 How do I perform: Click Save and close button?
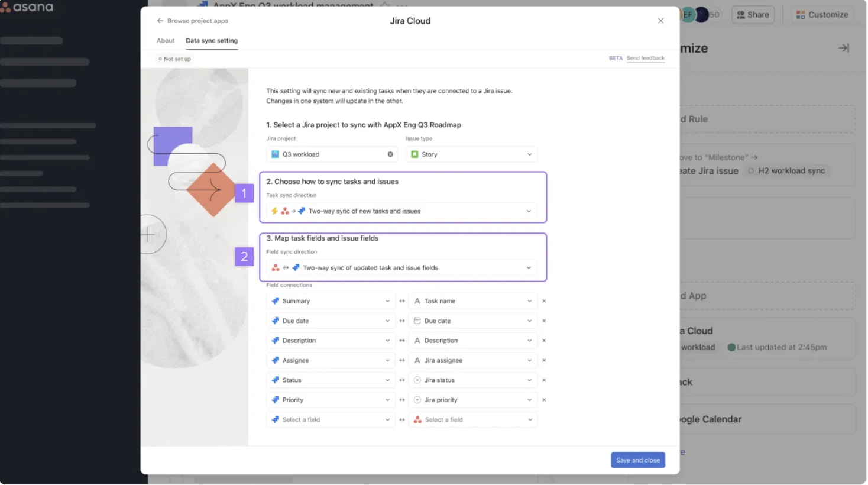click(637, 460)
